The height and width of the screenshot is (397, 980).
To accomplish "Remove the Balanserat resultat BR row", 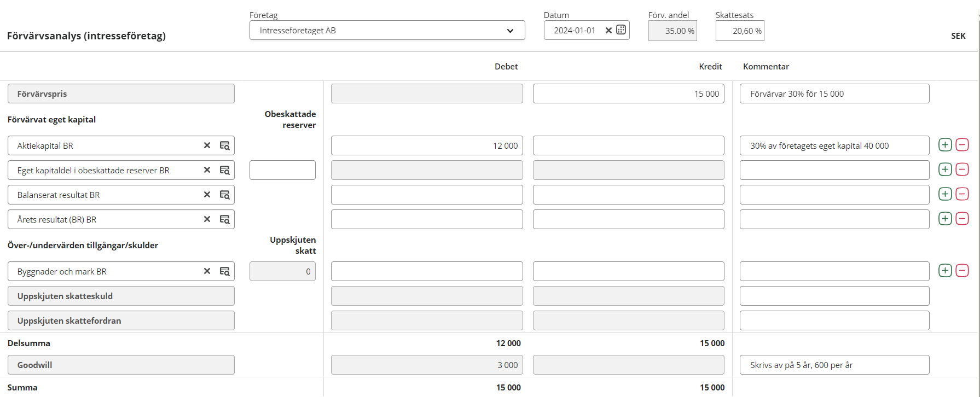I will [962, 194].
